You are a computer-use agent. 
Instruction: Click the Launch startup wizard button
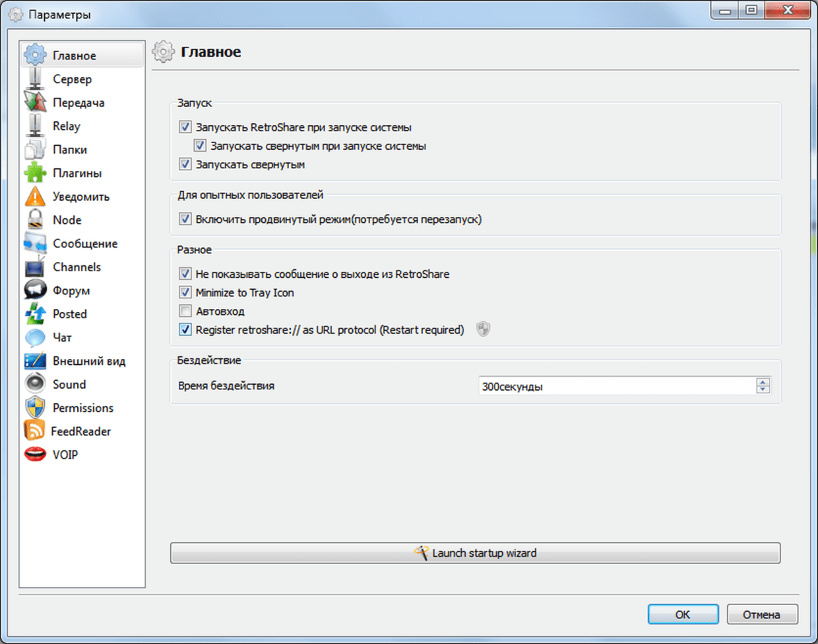475,553
